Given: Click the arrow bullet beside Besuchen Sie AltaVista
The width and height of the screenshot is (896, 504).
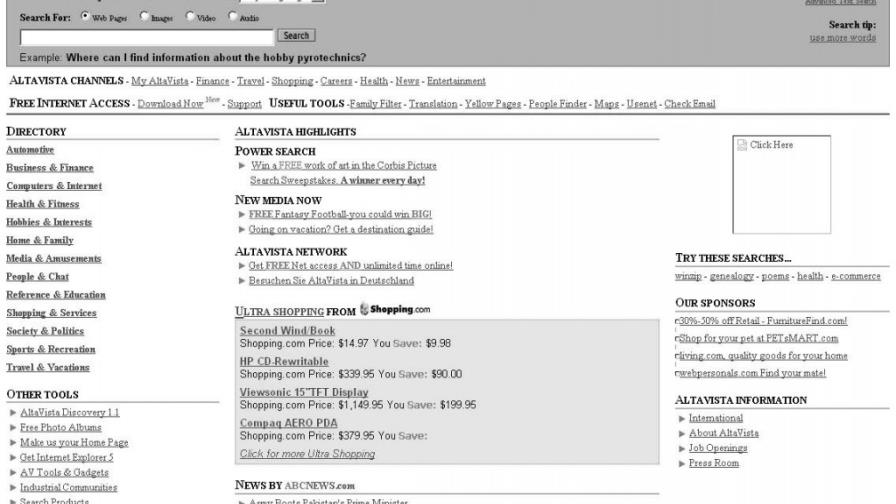Looking at the screenshot, I should pos(242,281).
